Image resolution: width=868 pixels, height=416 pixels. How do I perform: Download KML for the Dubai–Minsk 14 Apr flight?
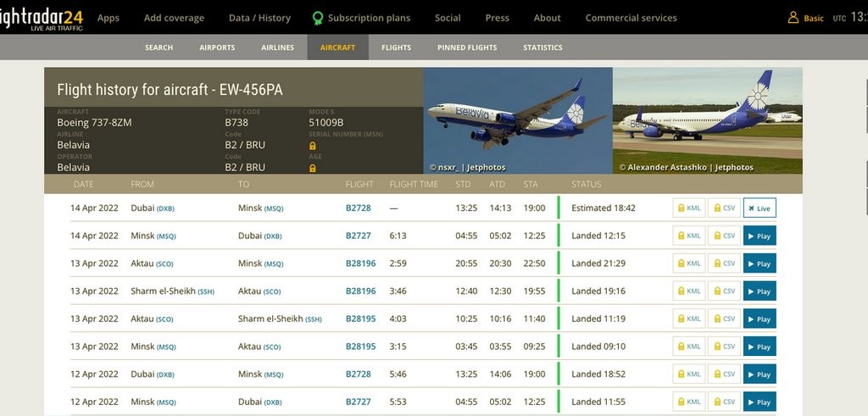click(687, 208)
